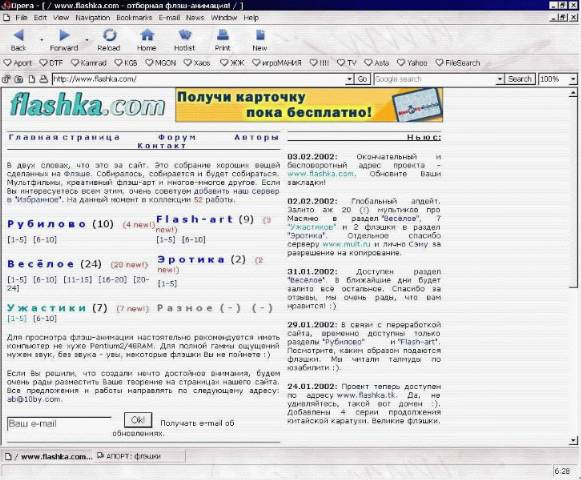Reload the current page
This screenshot has height=480, width=581.
(x=109, y=40)
